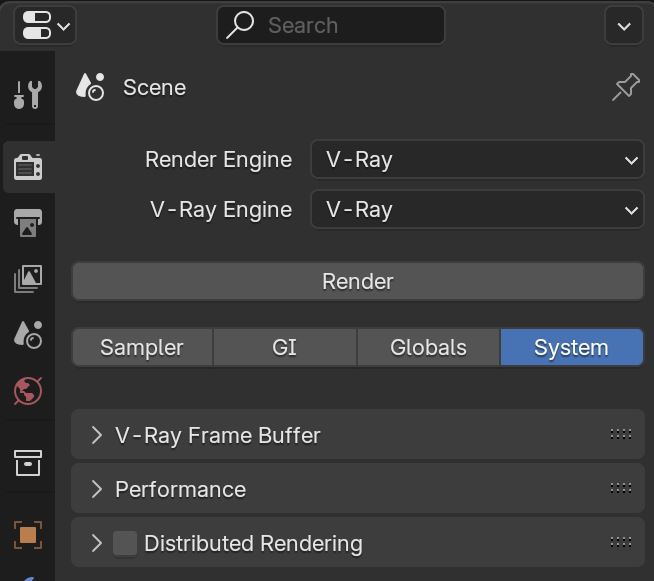Click the properties Search field
This screenshot has height=581, width=654.
coord(331,25)
